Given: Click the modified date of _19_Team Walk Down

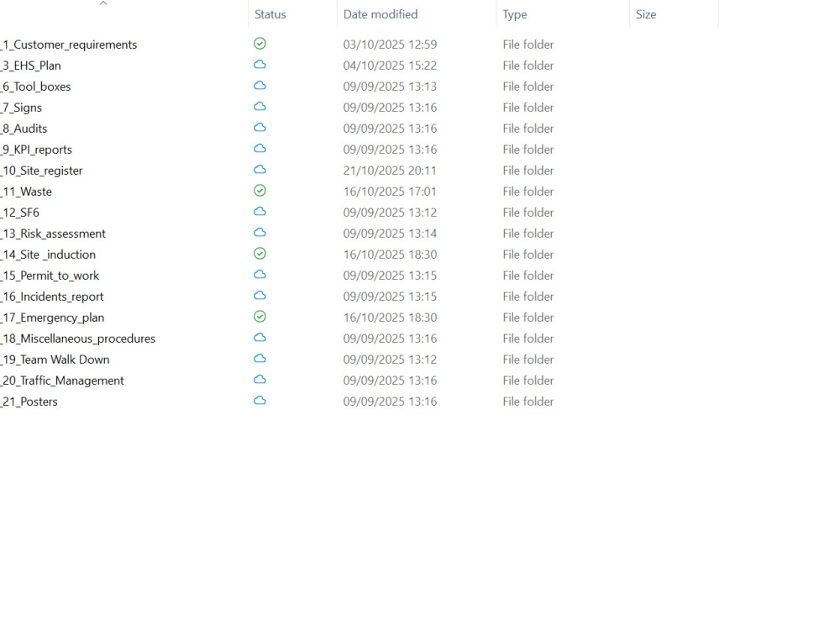Looking at the screenshot, I should click(390, 360).
